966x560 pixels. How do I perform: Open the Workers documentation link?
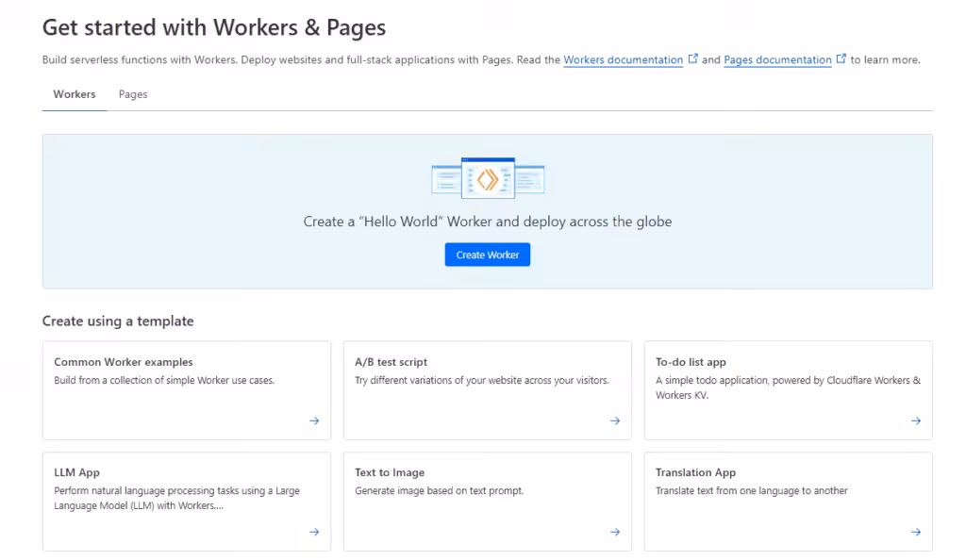[x=623, y=59]
